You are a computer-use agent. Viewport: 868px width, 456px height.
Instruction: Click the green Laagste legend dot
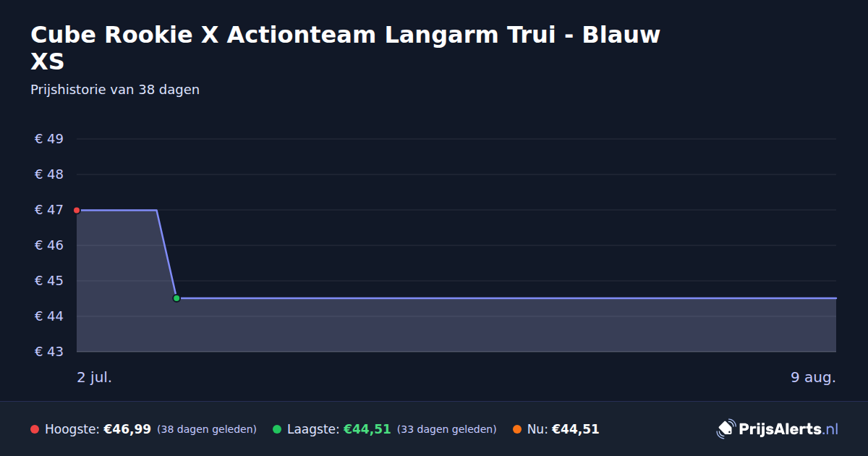pos(277,429)
